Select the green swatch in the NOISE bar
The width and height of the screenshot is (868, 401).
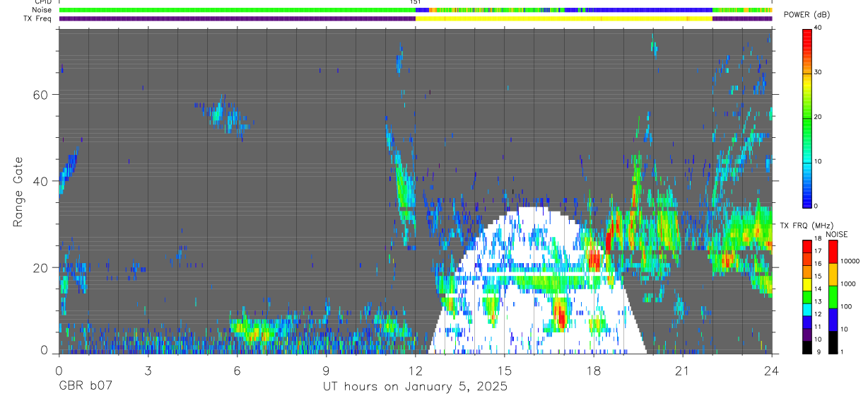click(833, 296)
